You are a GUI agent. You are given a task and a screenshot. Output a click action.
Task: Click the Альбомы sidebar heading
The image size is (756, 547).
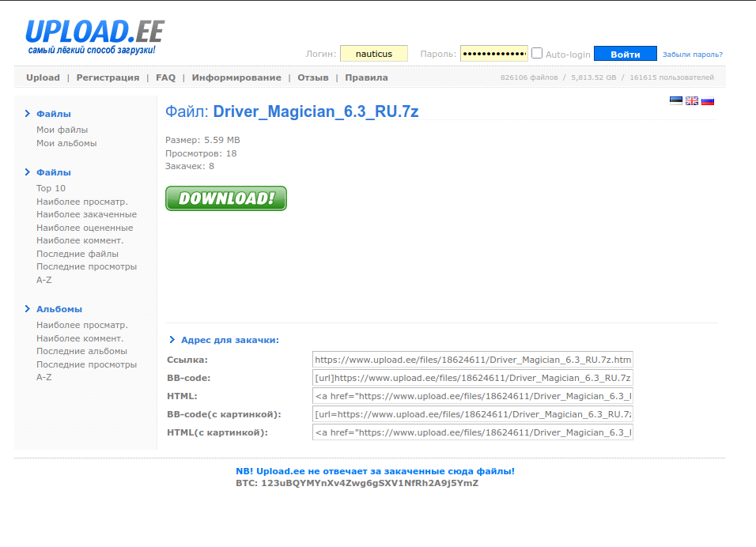pos(59,309)
